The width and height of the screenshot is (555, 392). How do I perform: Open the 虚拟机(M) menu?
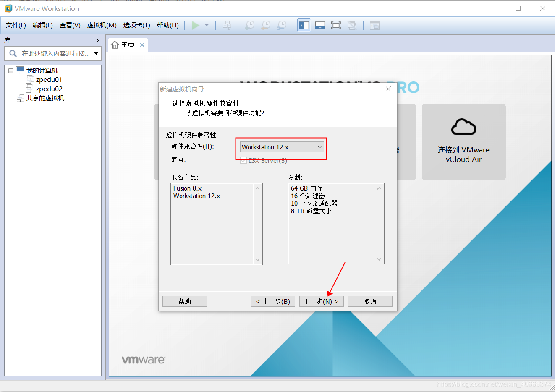(102, 25)
